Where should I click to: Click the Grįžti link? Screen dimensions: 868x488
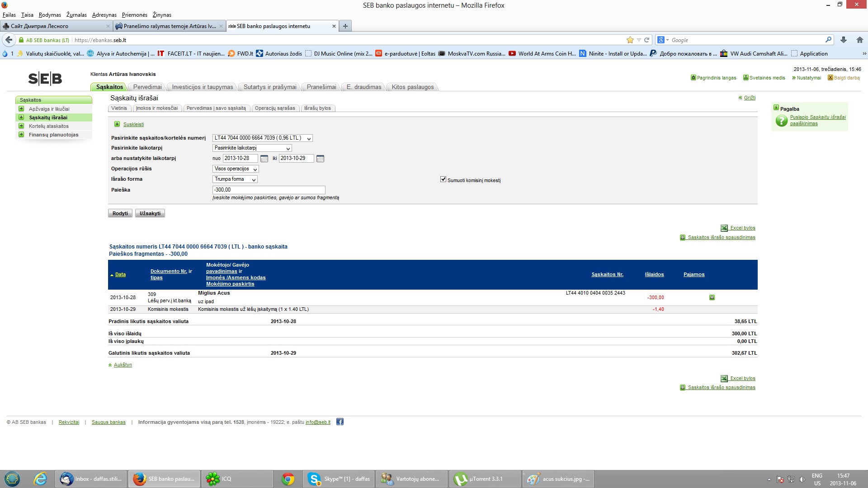(750, 98)
